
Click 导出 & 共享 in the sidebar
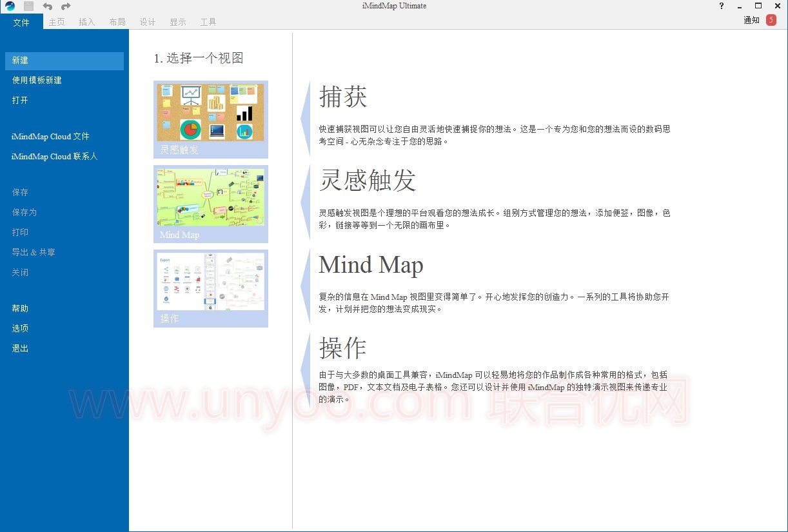point(34,253)
